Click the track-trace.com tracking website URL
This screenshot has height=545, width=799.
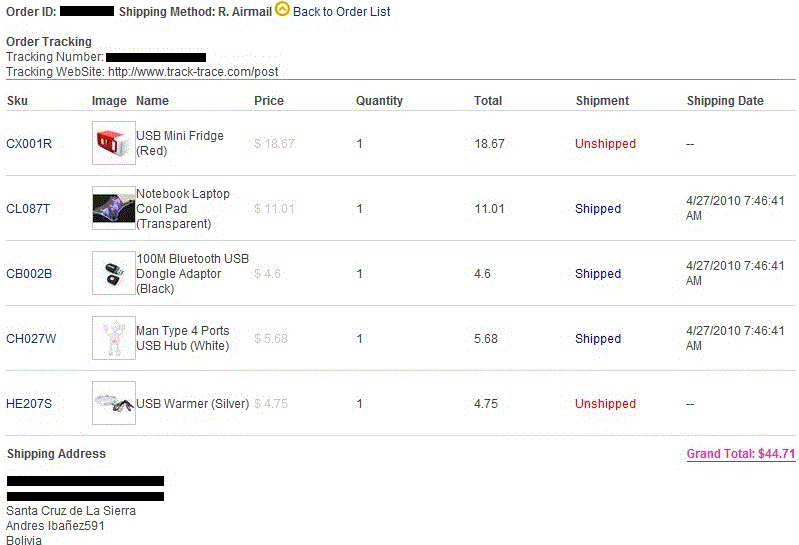point(193,72)
